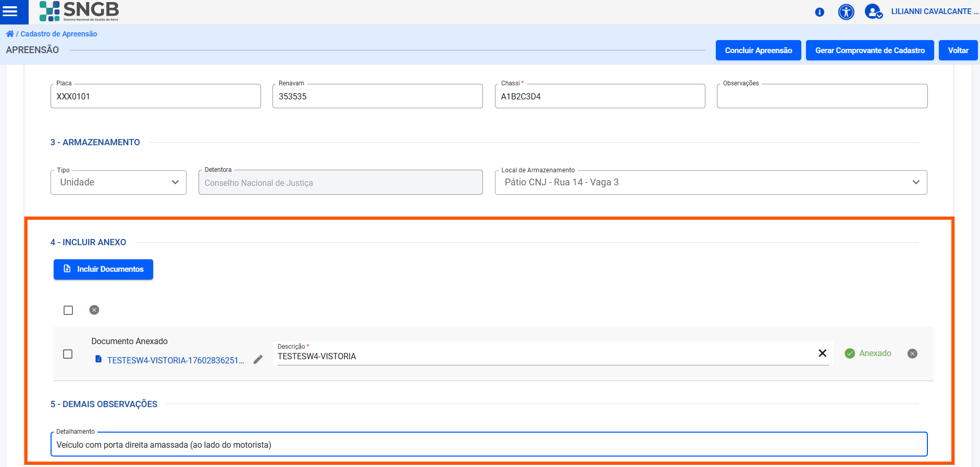The width and height of the screenshot is (980, 467).
Task: Click into the Observações text field
Action: tap(822, 97)
